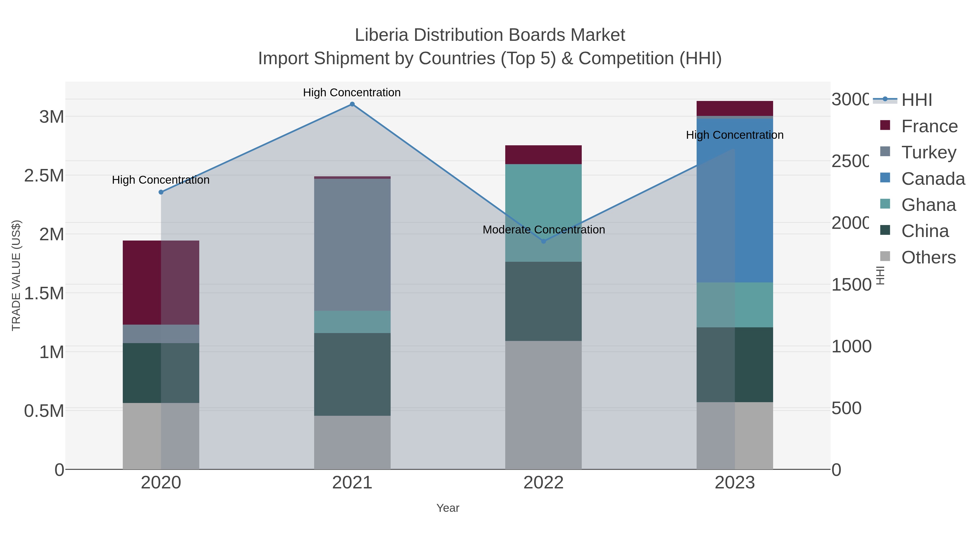The height and width of the screenshot is (551, 980).
Task: Click the France maroon legend swatch
Action: coord(885,125)
